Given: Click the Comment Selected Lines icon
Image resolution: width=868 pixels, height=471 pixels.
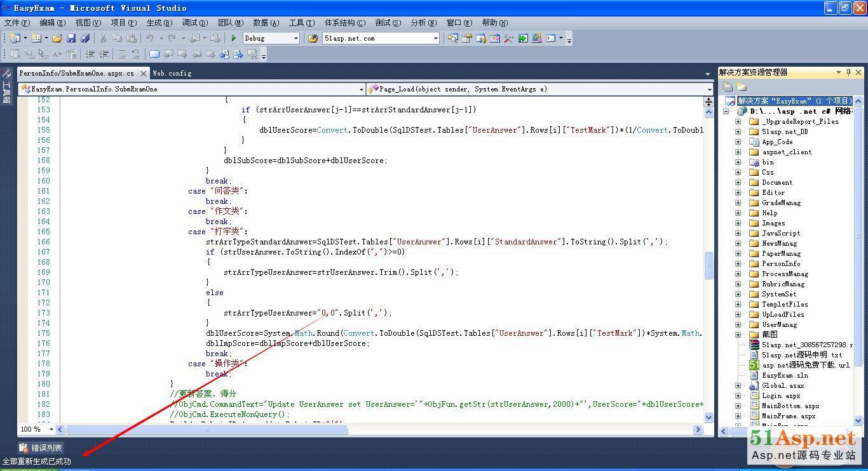Looking at the screenshot, I should click(122, 55).
